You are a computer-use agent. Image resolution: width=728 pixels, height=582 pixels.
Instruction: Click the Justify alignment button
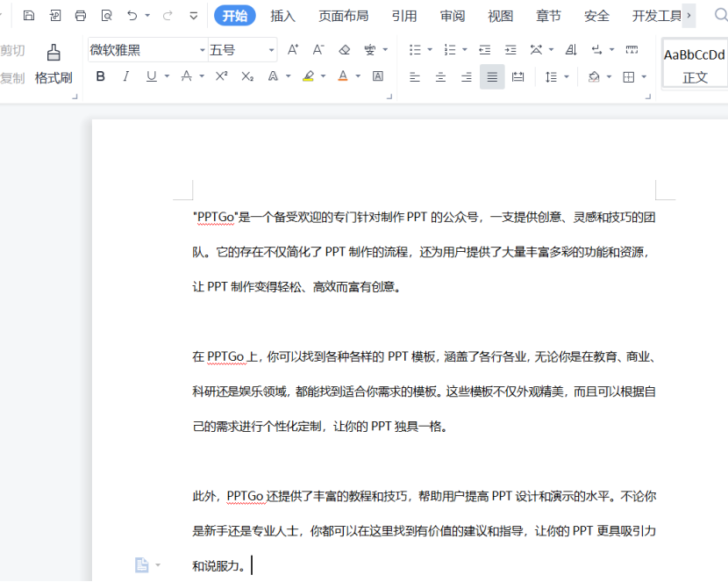click(492, 76)
